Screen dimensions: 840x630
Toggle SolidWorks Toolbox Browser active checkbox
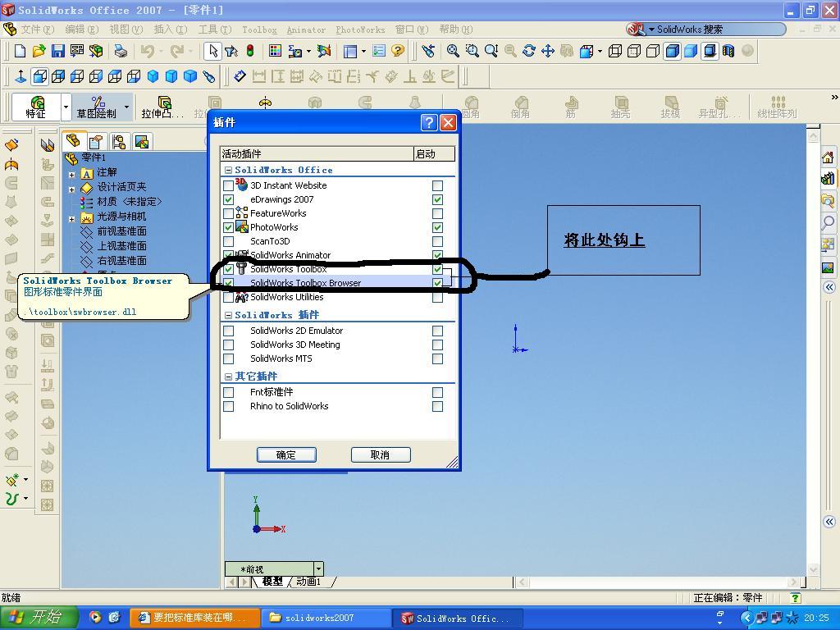coord(228,283)
